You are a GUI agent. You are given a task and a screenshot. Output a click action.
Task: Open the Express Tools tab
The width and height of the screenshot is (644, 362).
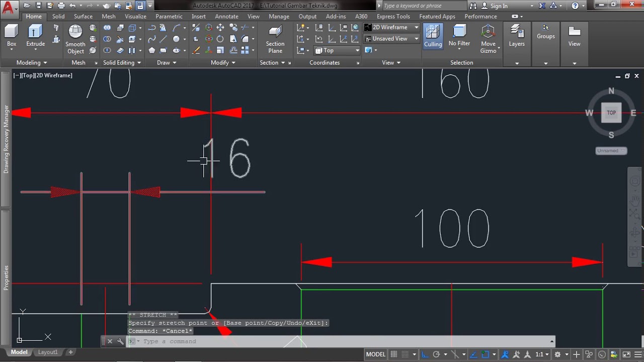(x=393, y=17)
